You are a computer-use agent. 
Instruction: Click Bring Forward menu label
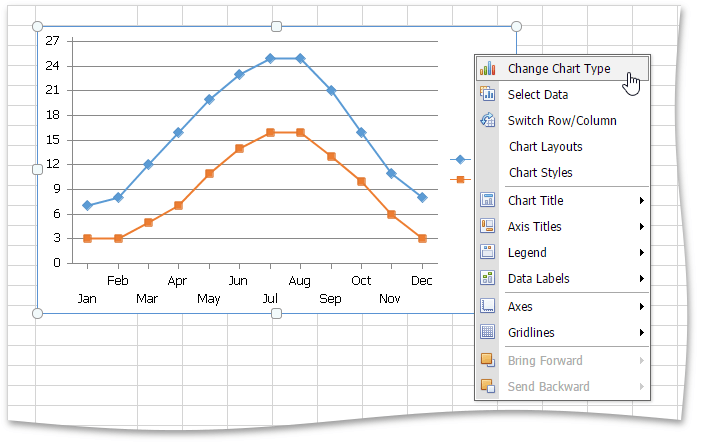[545, 361]
